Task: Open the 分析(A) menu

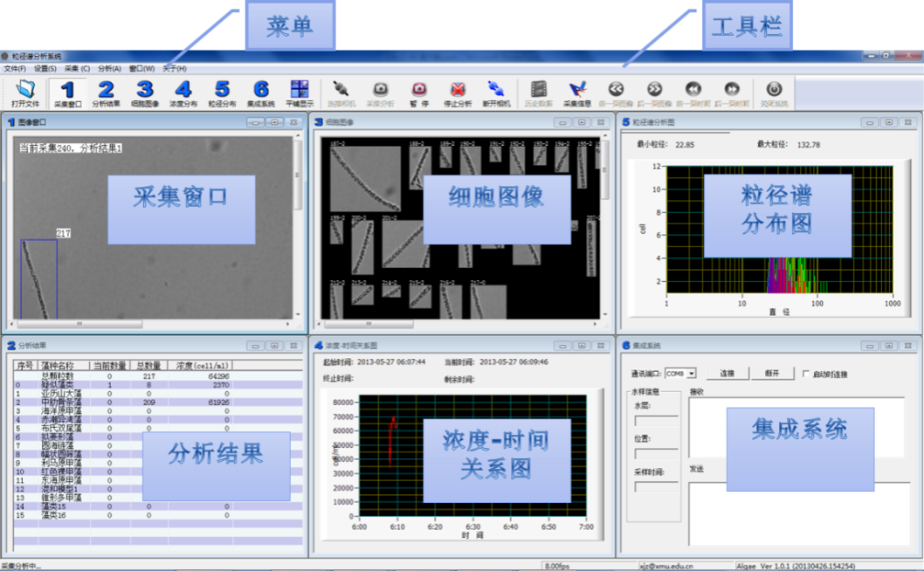Action: point(109,68)
